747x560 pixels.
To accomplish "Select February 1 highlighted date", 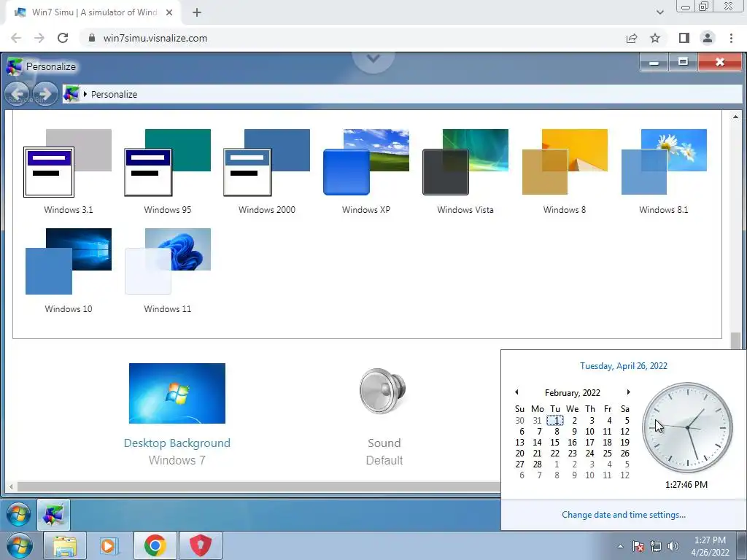I will (x=555, y=421).
